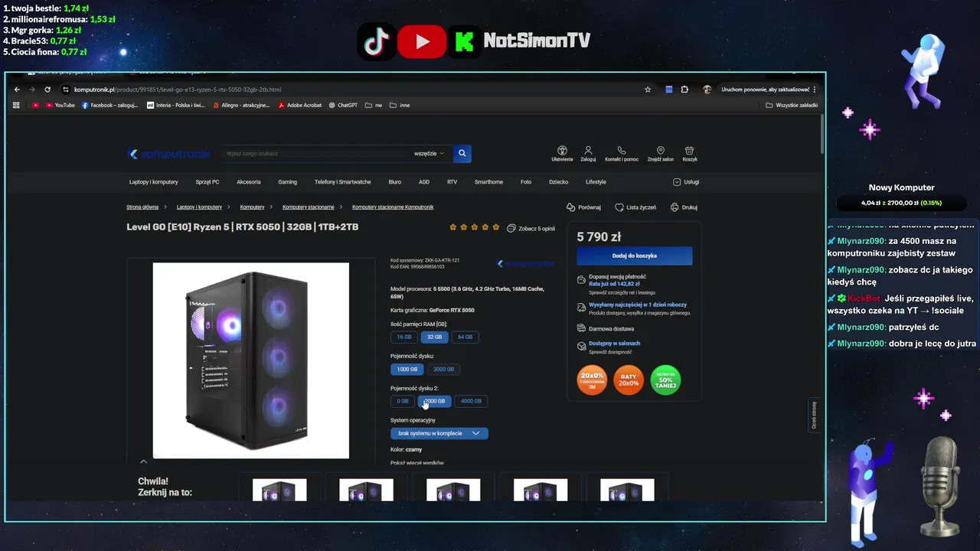This screenshot has width=980, height=551.
Task: Open Kontakt i pomoc phone icon
Action: [622, 154]
